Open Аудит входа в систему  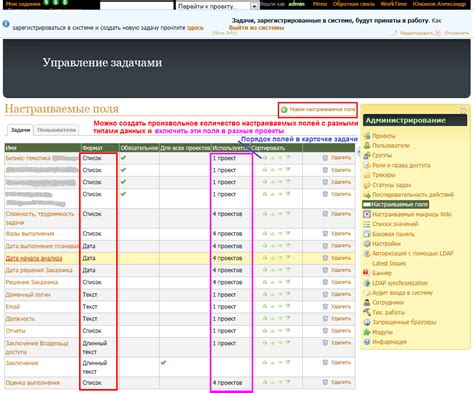402,293
